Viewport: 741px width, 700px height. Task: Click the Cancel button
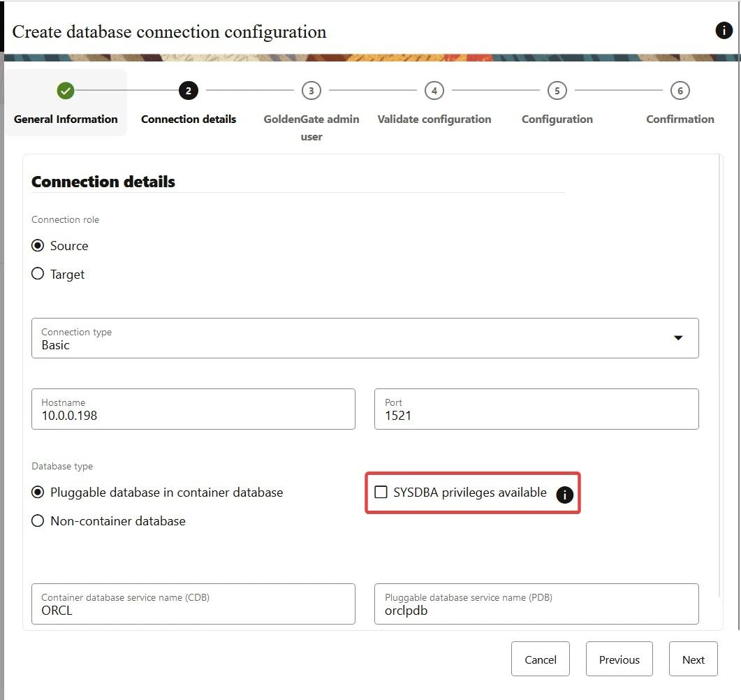tap(540, 659)
